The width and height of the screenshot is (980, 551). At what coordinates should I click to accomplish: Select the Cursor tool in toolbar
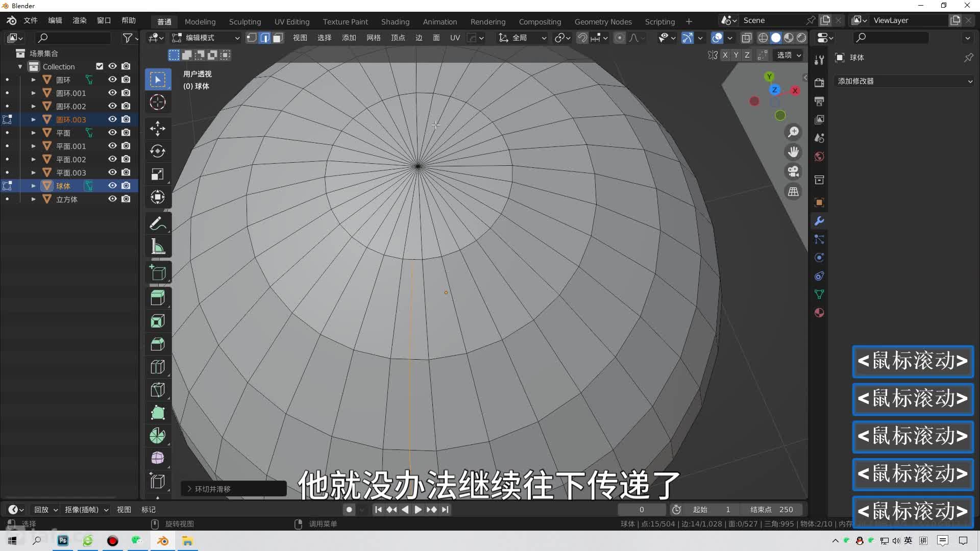[x=158, y=103]
